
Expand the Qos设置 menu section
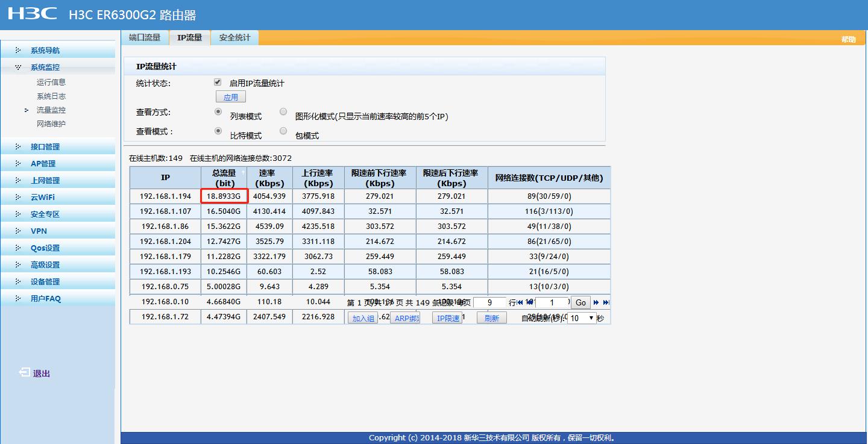click(45, 248)
